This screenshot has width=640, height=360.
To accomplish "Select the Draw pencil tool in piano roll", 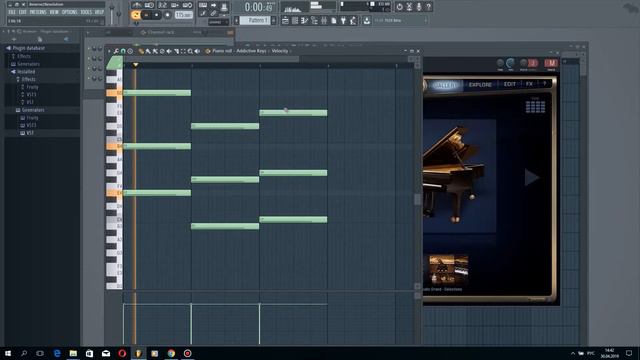I will pos(141,51).
